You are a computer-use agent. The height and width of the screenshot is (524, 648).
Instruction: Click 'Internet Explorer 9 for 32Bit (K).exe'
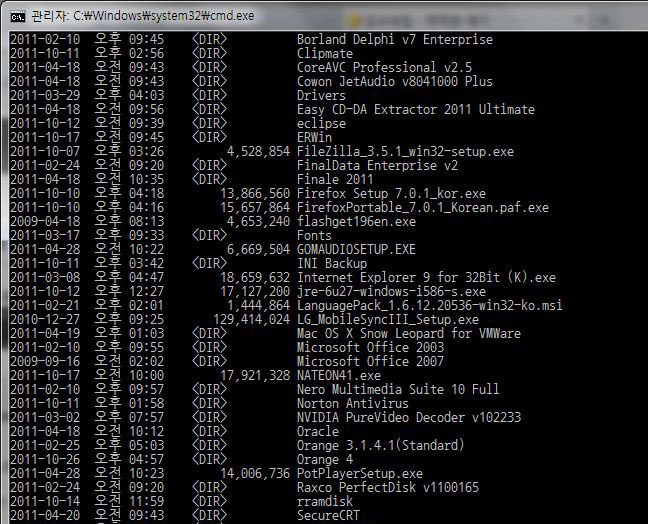pyautogui.click(x=426, y=278)
